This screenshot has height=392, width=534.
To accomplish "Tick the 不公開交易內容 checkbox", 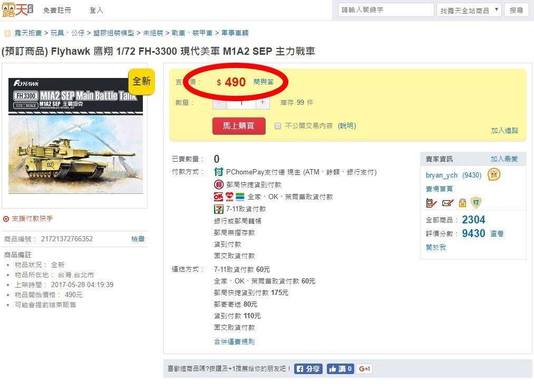I will pos(278,126).
